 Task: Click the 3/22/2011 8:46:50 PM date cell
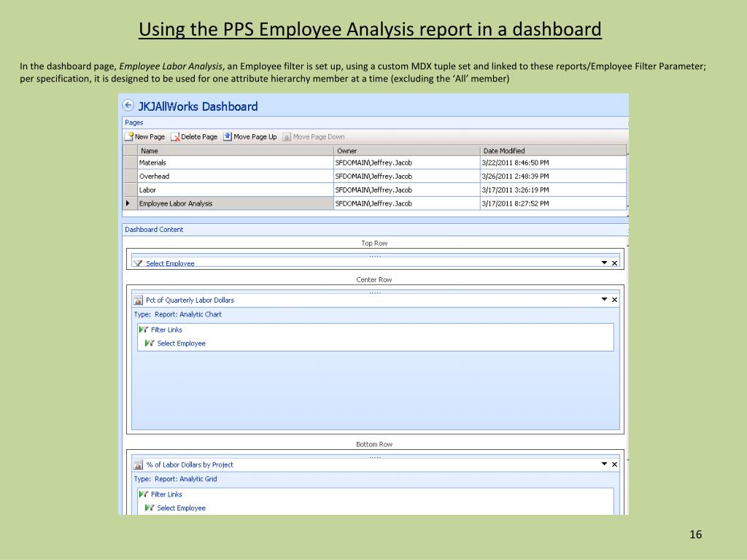(x=554, y=163)
